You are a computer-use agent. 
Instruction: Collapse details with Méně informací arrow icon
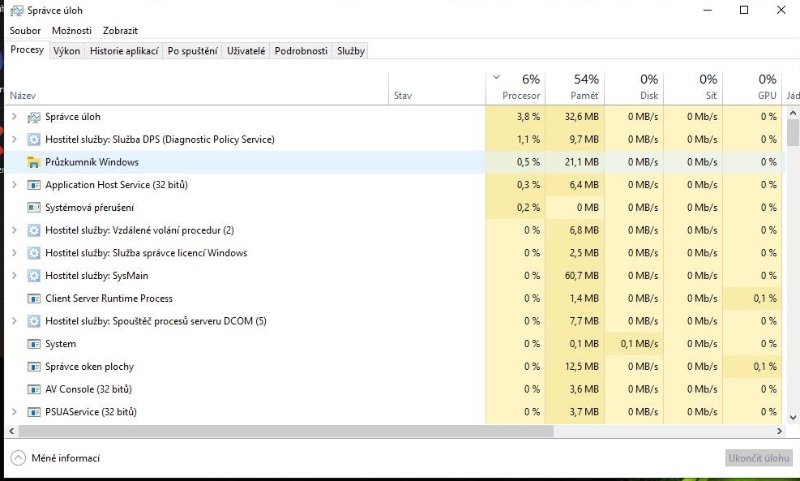[18, 458]
